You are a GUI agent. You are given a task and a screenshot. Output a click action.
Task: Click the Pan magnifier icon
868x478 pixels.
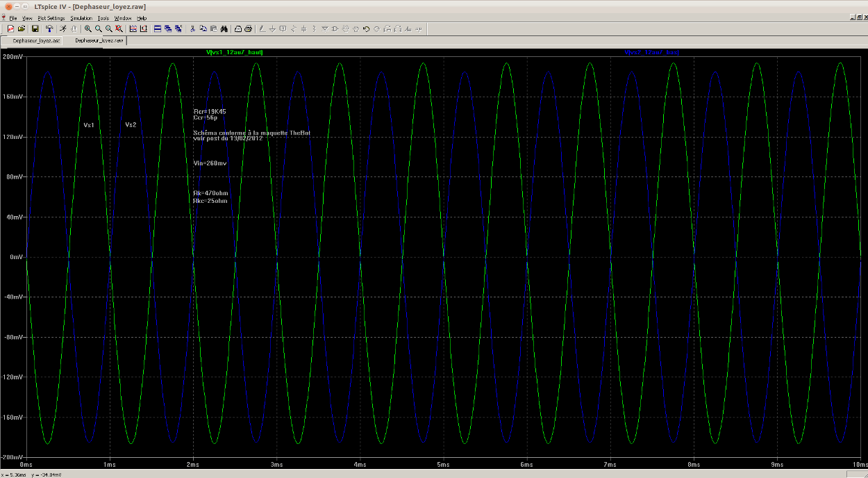[99, 28]
